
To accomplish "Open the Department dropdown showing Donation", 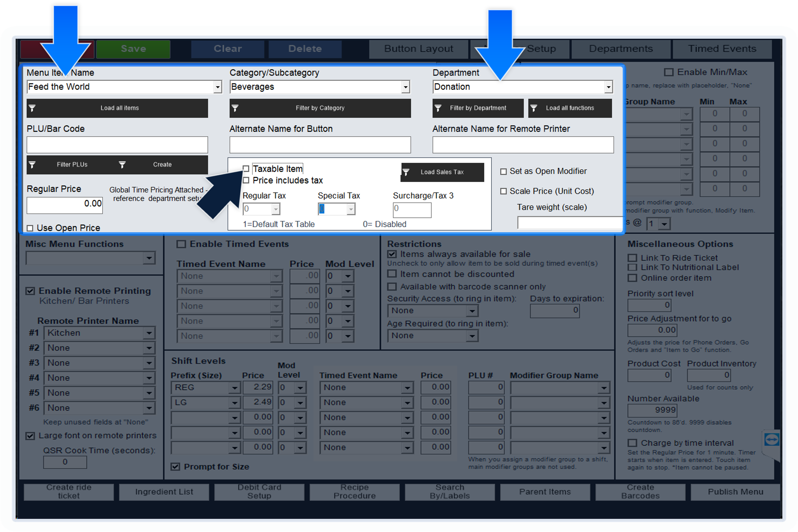I will [x=609, y=87].
